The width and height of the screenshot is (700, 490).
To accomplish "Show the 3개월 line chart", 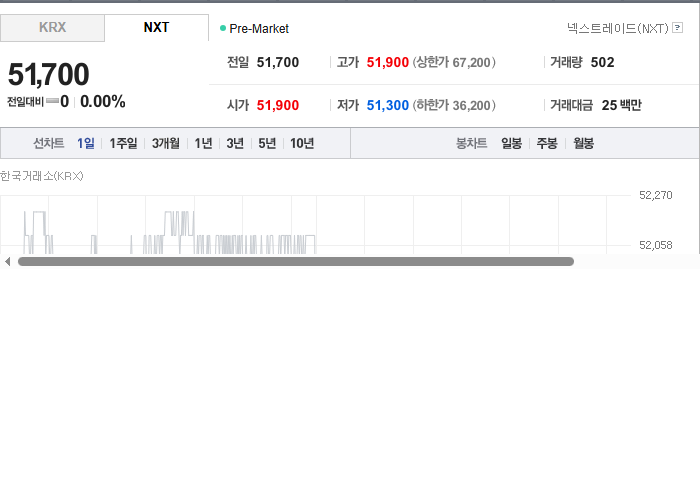I will [166, 143].
